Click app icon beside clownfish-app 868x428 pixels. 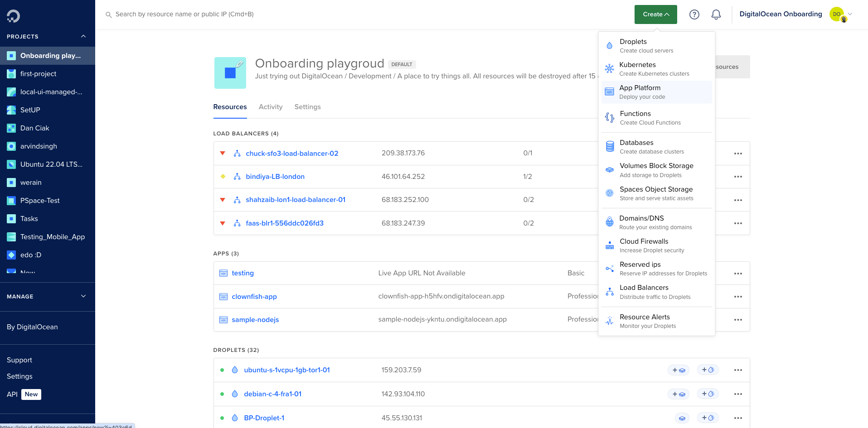tap(223, 297)
